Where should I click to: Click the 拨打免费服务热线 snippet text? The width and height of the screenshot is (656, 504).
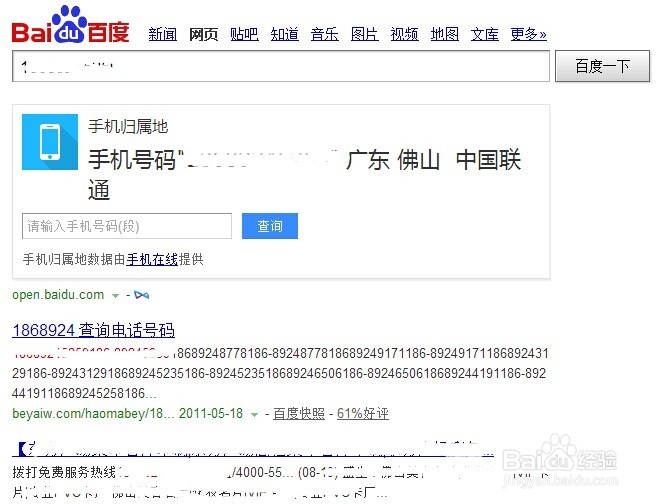(64, 472)
